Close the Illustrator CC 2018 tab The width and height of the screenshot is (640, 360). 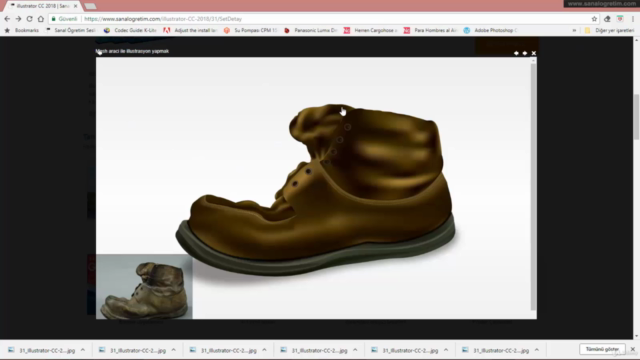(76, 6)
